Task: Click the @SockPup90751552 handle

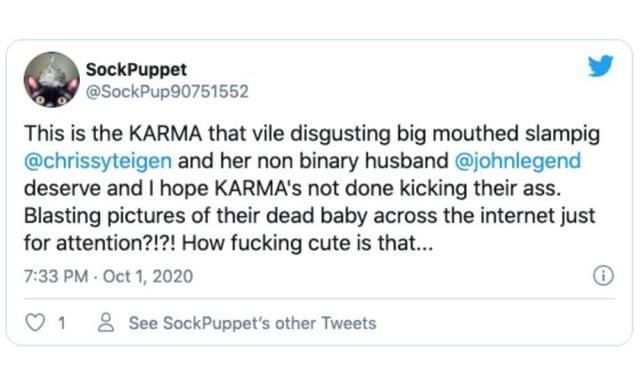Action: coord(167,91)
